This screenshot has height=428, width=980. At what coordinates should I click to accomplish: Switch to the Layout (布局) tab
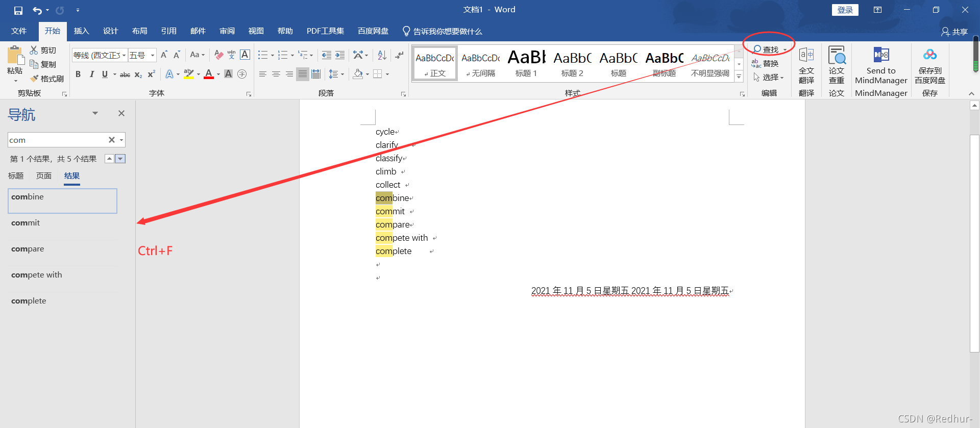pos(140,31)
